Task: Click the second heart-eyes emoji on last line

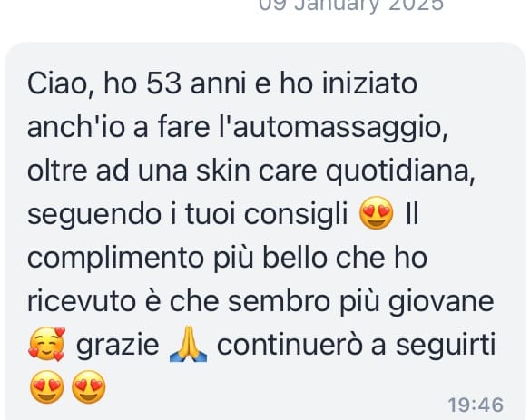Action: pos(89,387)
